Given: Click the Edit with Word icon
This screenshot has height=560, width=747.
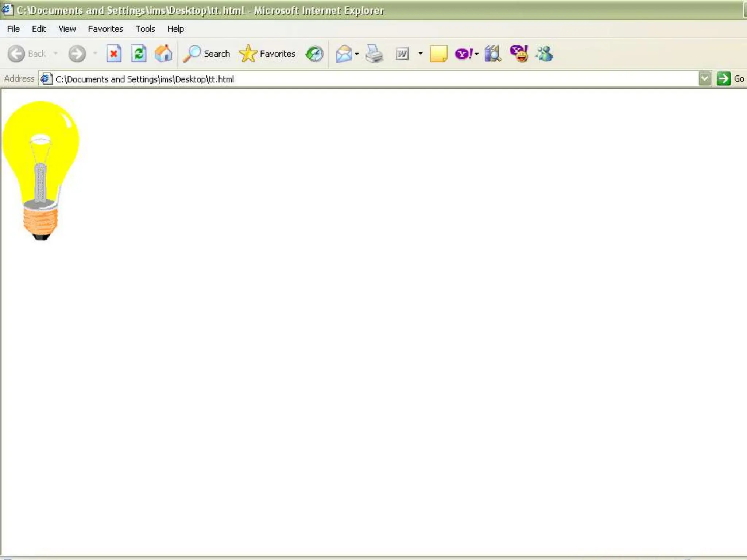Looking at the screenshot, I should (402, 54).
